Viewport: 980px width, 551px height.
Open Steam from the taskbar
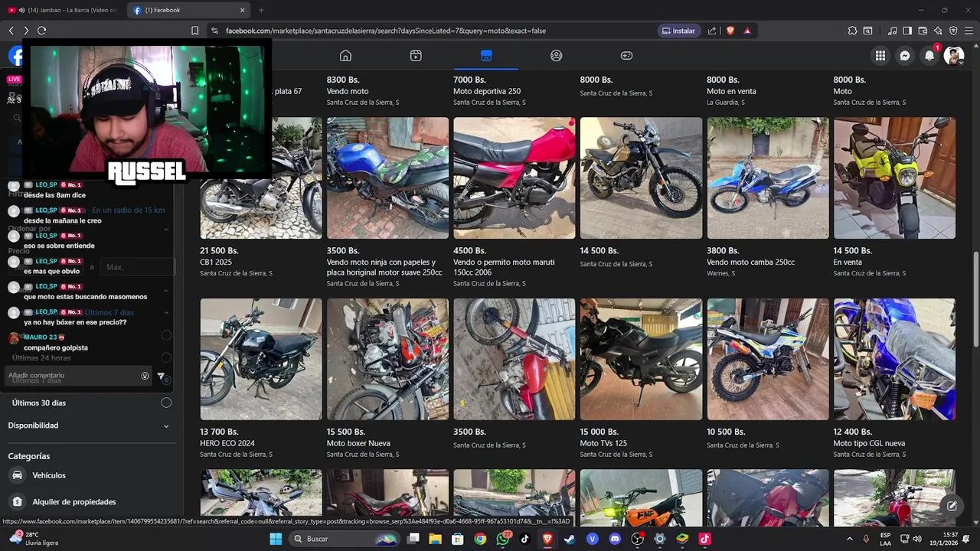tap(570, 539)
